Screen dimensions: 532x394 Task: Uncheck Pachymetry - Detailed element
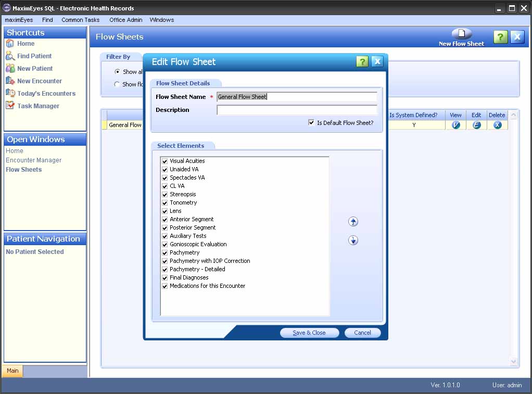(x=165, y=270)
